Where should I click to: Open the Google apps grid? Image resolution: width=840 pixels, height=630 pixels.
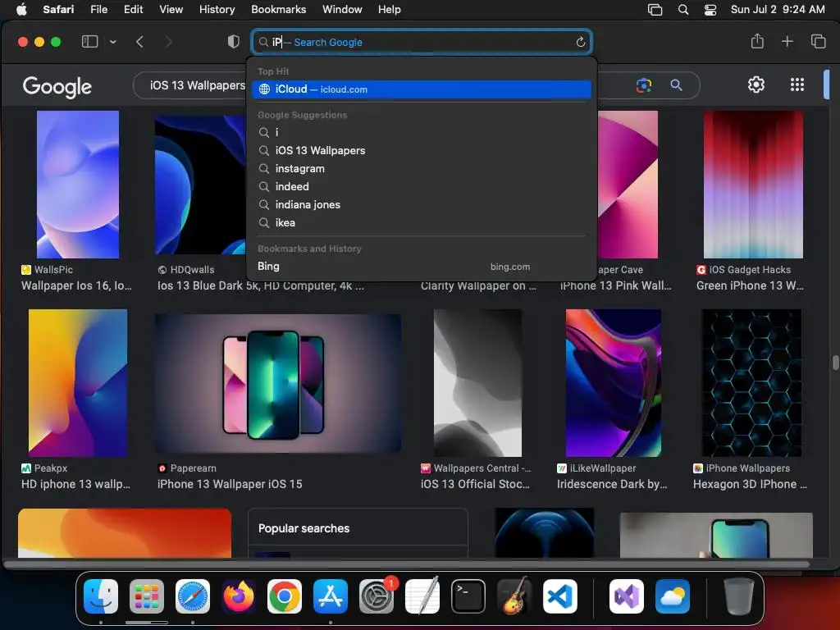(797, 84)
